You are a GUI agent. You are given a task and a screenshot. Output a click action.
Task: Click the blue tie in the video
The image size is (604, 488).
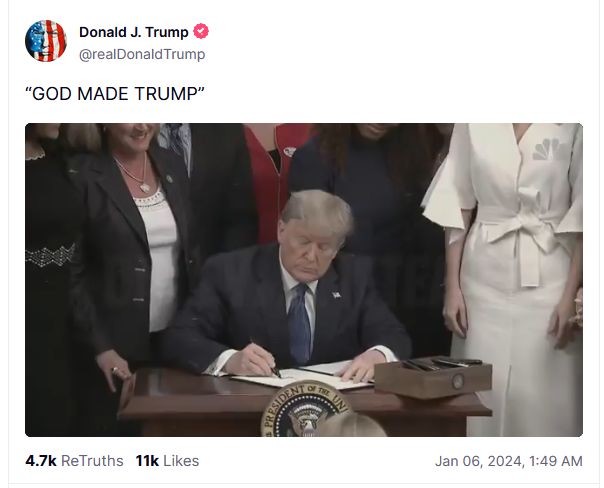(x=299, y=324)
